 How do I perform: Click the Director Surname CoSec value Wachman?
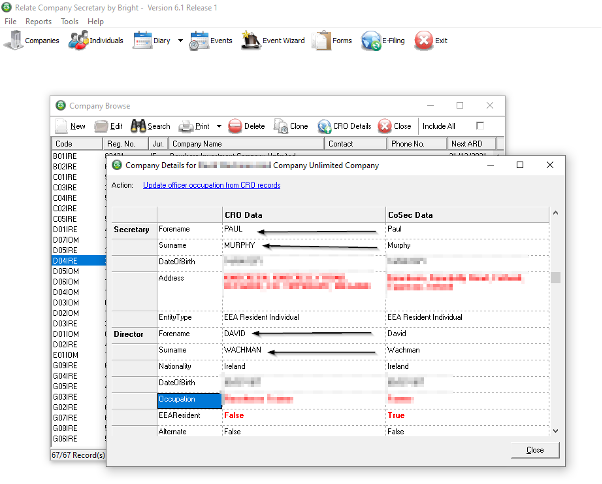(404, 350)
